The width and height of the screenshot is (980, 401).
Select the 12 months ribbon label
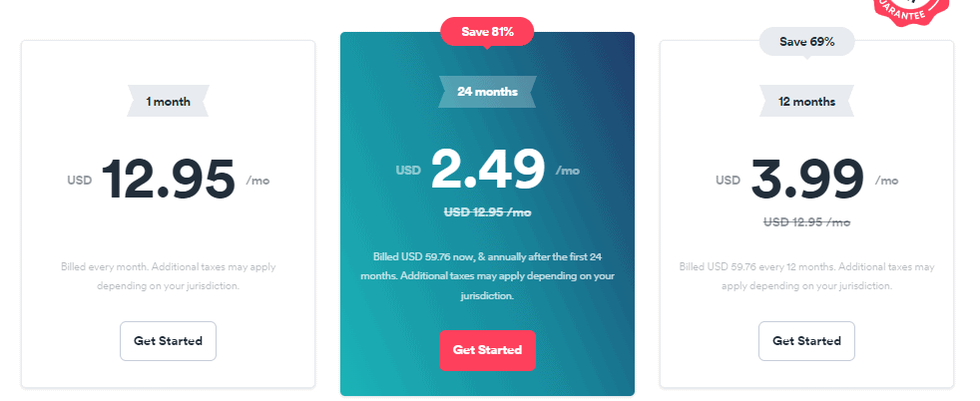pyautogui.click(x=807, y=101)
